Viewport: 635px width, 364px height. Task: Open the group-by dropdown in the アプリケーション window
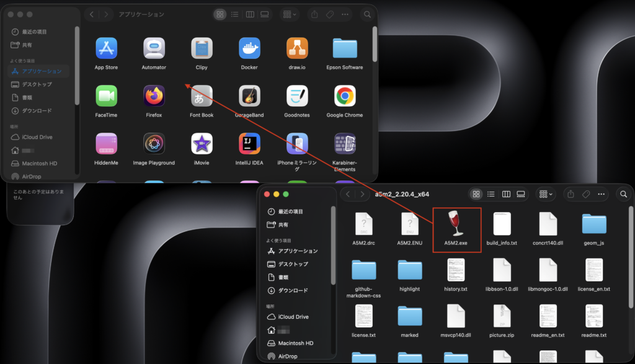(x=288, y=14)
